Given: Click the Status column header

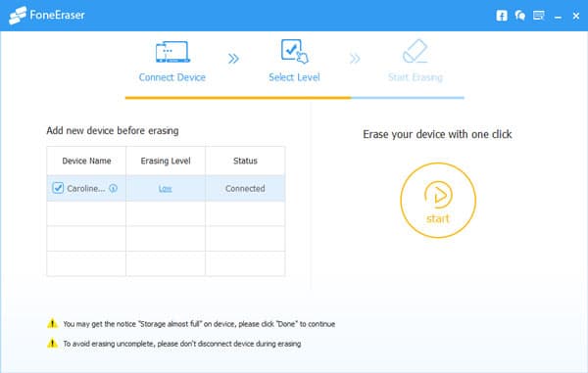Looking at the screenshot, I should [x=245, y=161].
